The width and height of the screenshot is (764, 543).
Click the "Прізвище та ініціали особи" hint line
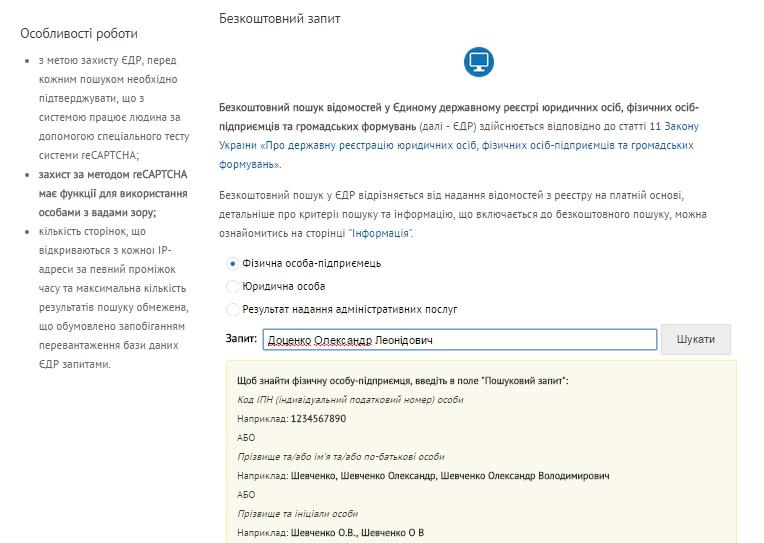coord(297,514)
